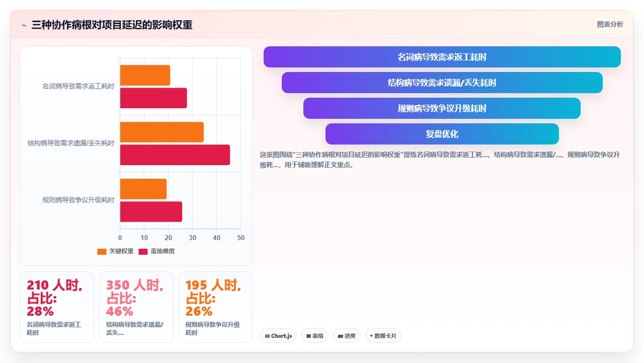Open the 350 人时 占比 46% data card
Screen dimensions: 644x363
[136, 307]
